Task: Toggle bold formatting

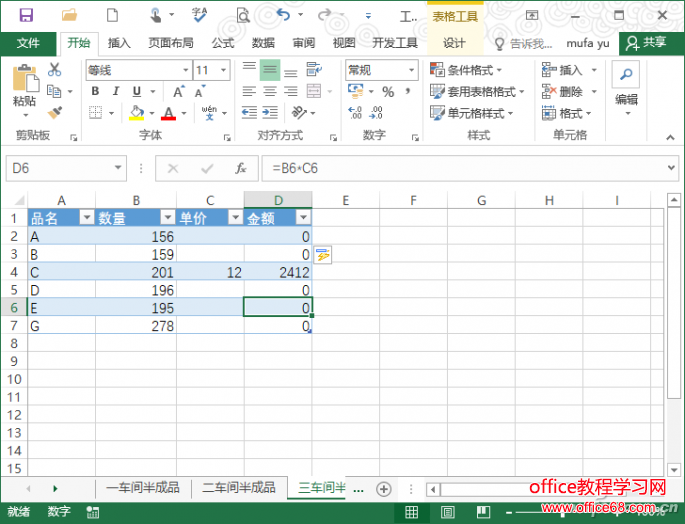Action: click(95, 92)
